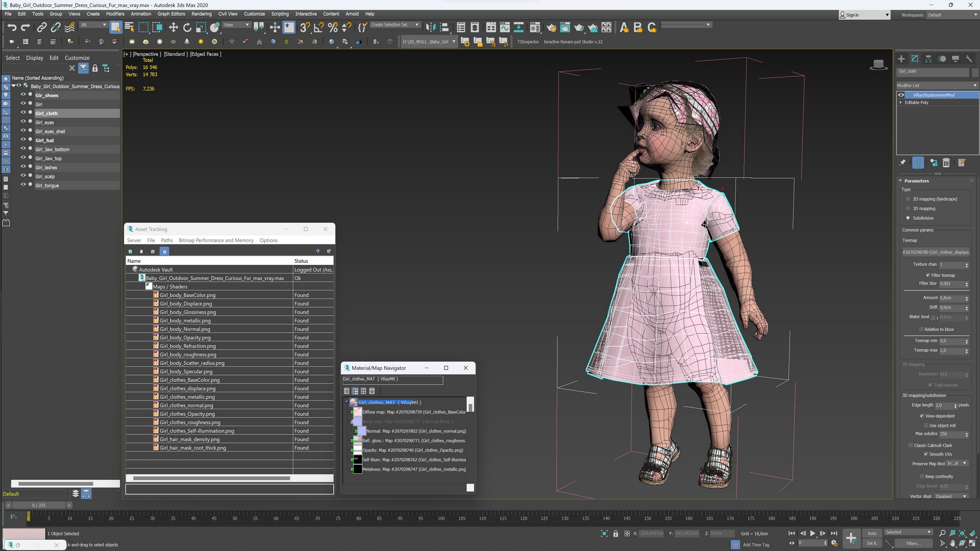This screenshot has width=980, height=551.
Task: Open Customize menu in Scene Explorer
Action: [x=77, y=58]
